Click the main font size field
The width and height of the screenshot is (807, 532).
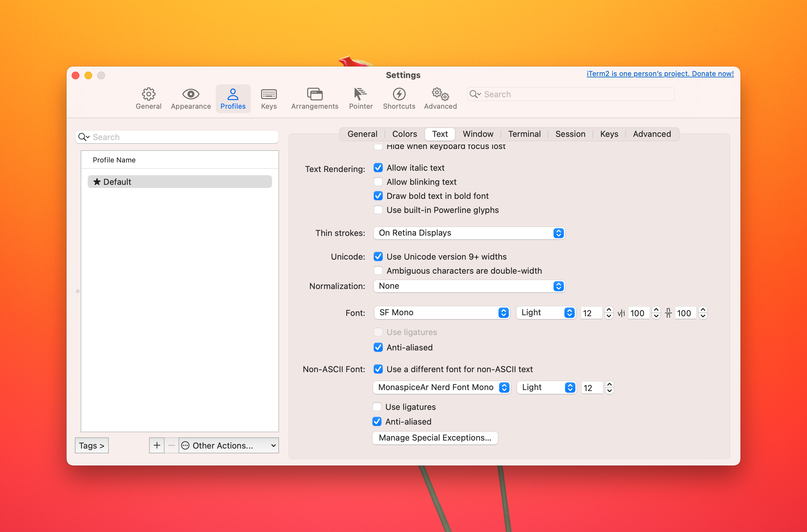tap(591, 313)
